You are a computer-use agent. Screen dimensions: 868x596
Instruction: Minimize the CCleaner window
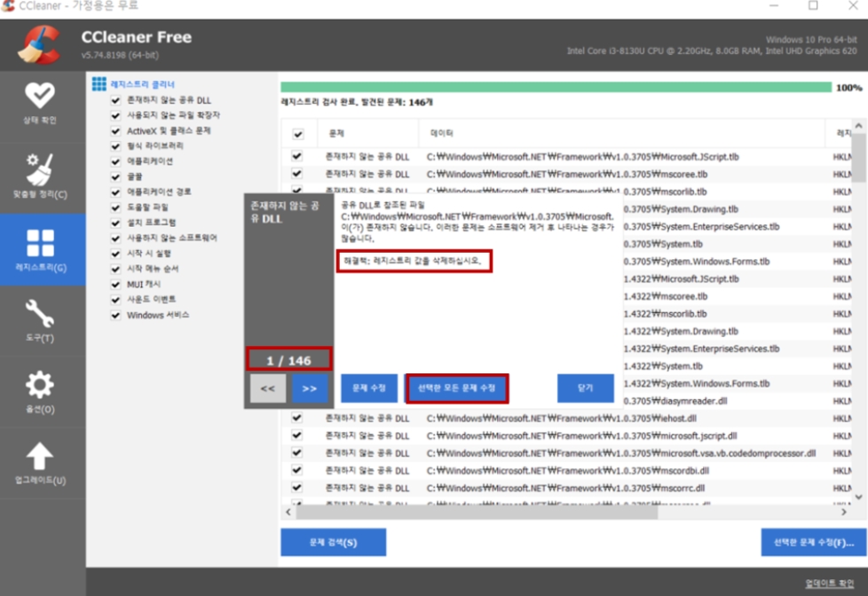pos(774,5)
